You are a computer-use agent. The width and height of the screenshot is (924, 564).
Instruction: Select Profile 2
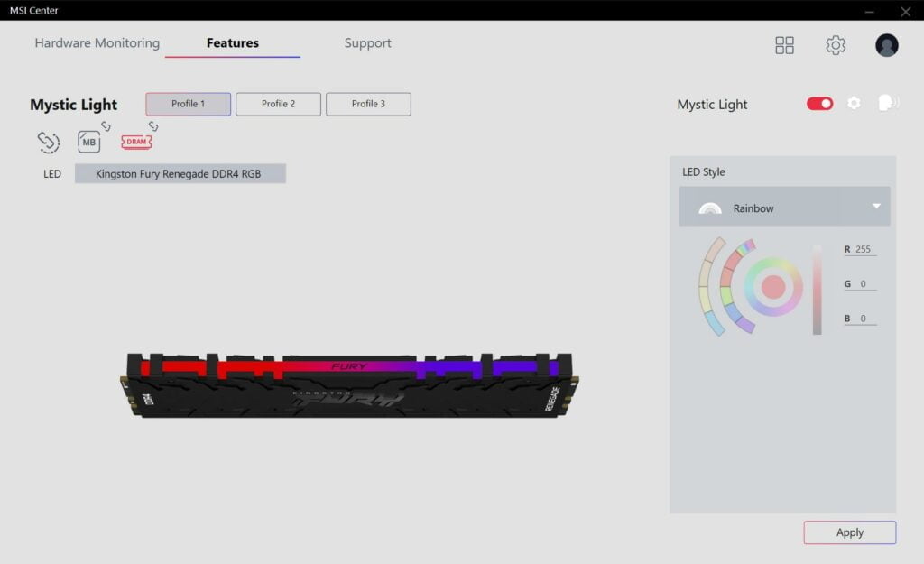tap(278, 104)
